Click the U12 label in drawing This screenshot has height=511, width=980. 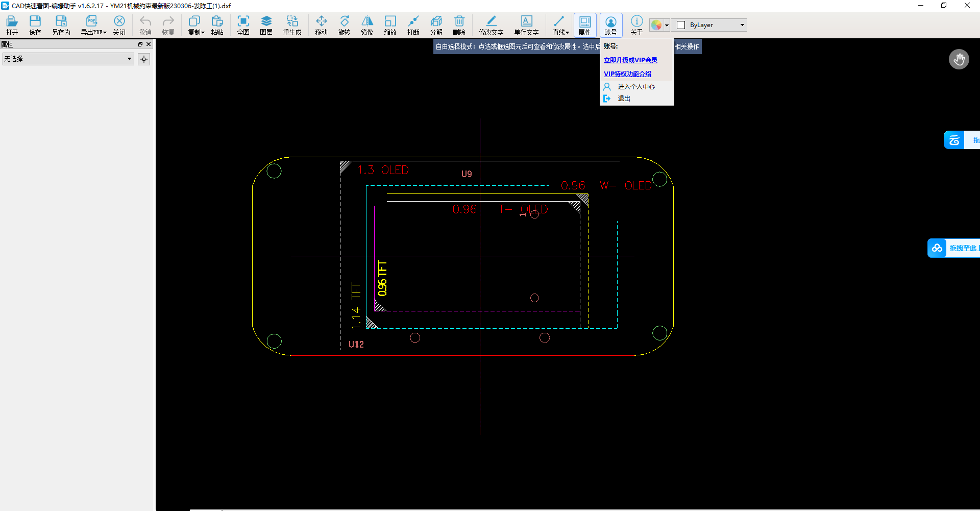point(356,345)
